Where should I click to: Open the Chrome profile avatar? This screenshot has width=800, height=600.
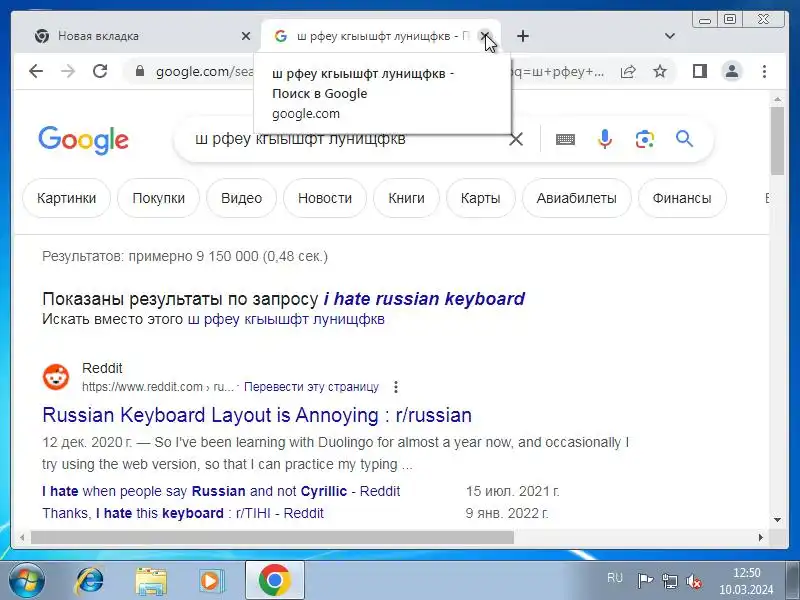[x=732, y=71]
